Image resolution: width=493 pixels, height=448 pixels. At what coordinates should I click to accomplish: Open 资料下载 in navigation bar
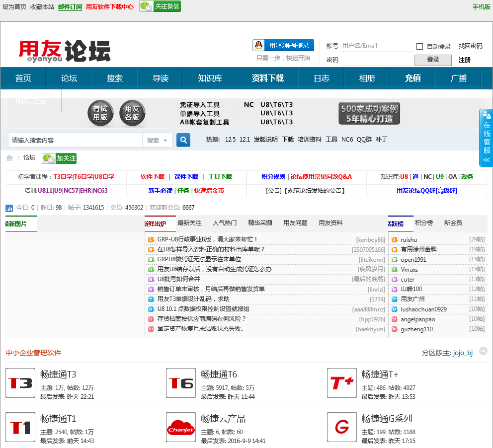pos(267,78)
